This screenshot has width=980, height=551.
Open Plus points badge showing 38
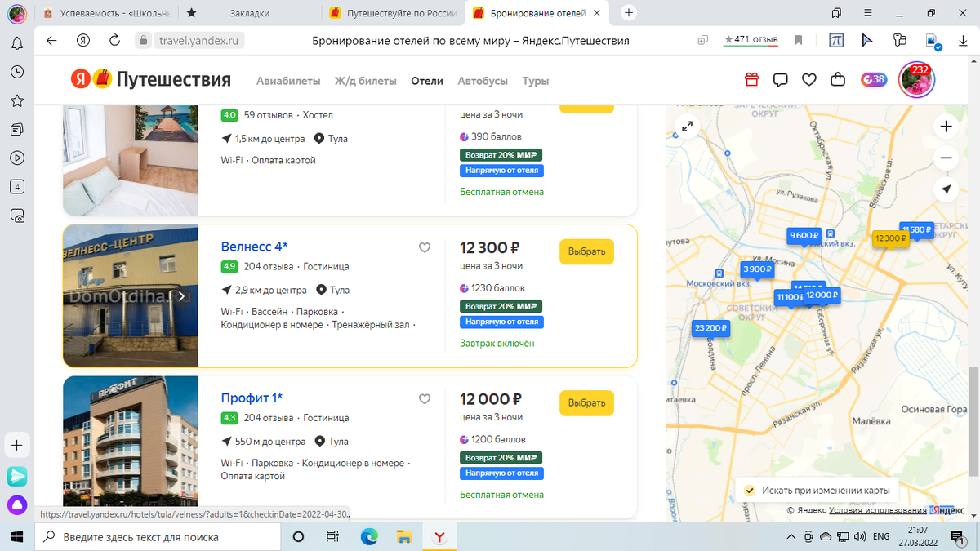coord(873,80)
